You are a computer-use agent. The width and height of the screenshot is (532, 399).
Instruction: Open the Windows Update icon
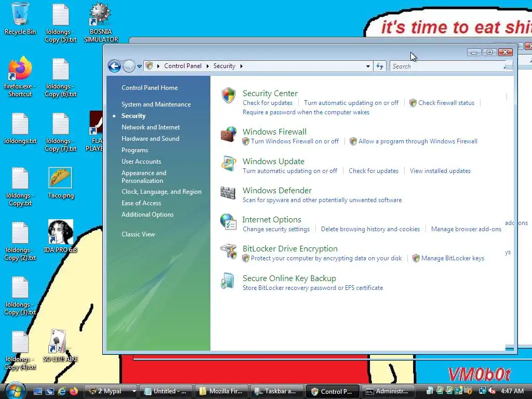(229, 164)
